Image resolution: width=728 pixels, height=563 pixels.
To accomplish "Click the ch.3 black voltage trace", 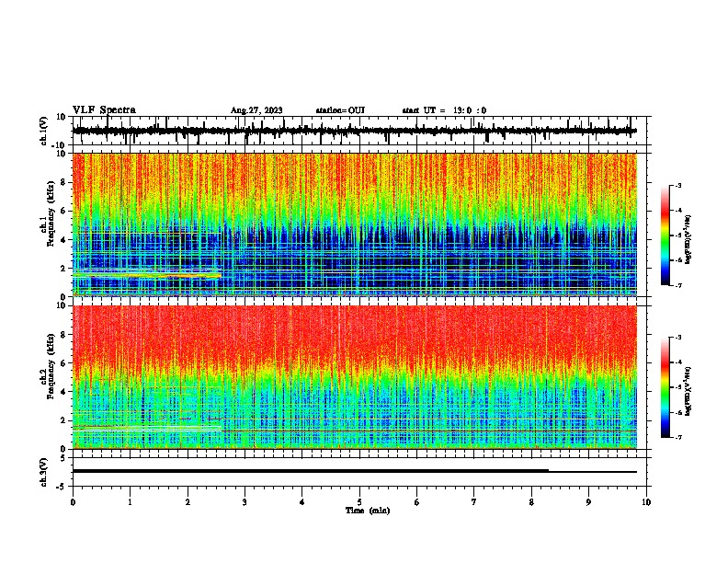I will coord(354,471).
